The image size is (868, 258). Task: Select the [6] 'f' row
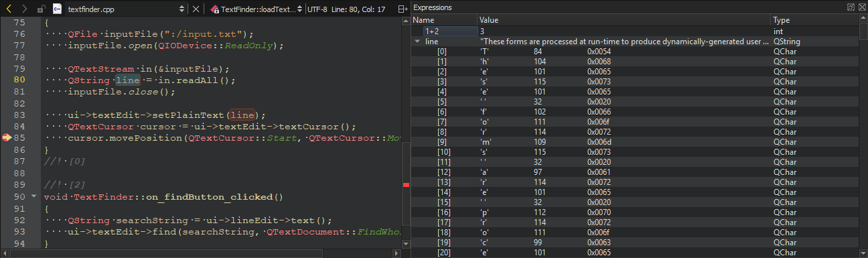635,112
